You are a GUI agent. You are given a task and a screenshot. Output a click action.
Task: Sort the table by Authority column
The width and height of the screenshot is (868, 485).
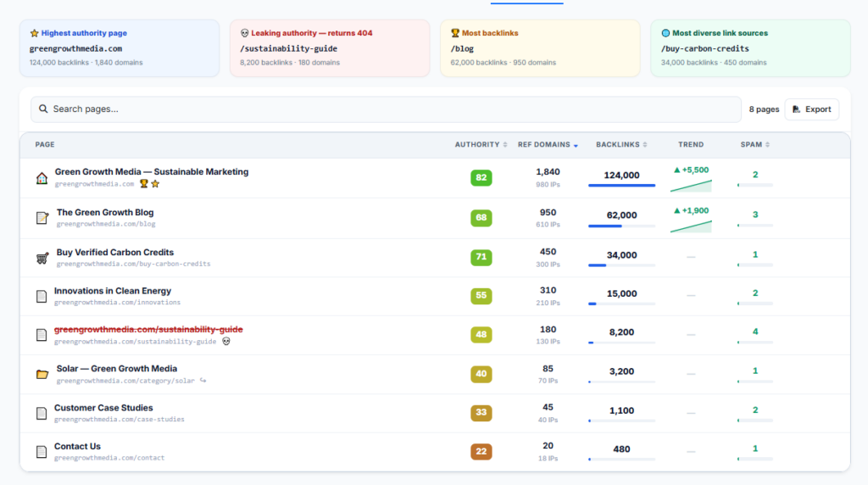coord(481,144)
